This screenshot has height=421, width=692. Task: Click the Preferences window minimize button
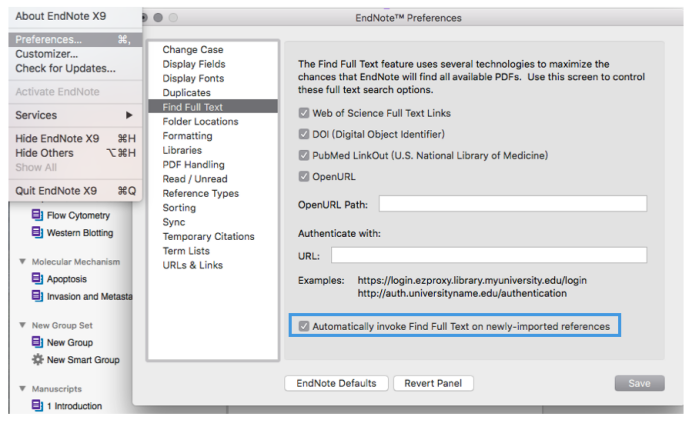pos(158,18)
